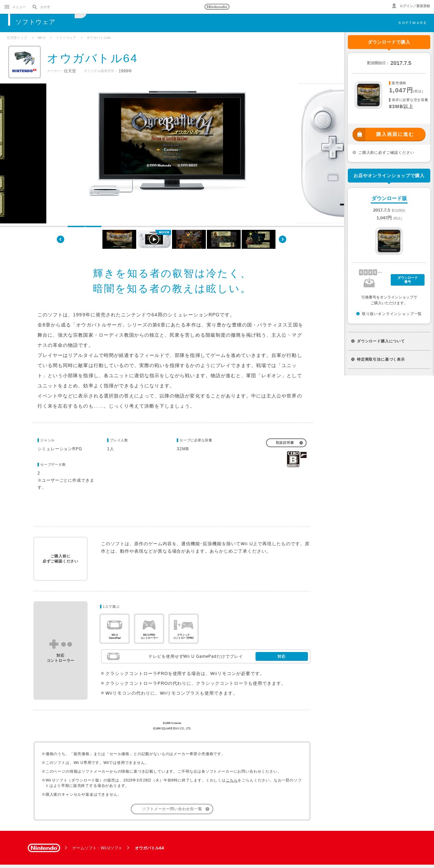Click the GamePad icon in the テレビを使用せず row
The height and width of the screenshot is (868, 434).
113,656
